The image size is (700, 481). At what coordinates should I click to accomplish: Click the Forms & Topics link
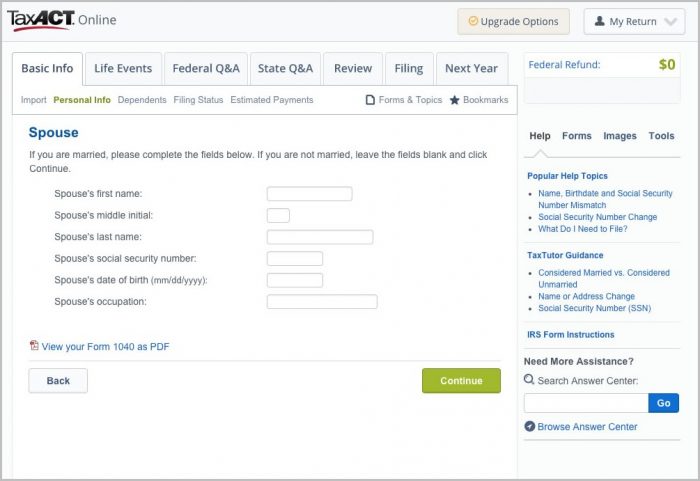click(410, 100)
